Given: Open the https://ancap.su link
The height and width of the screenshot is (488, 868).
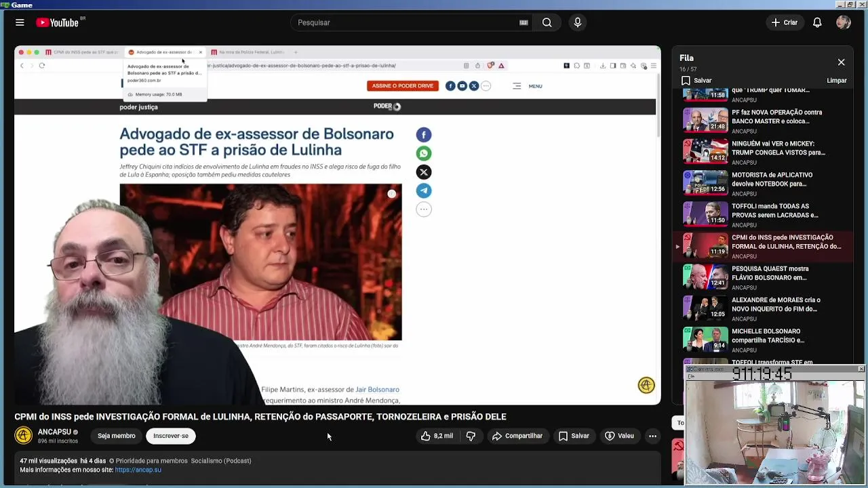Looking at the screenshot, I should click(138, 470).
